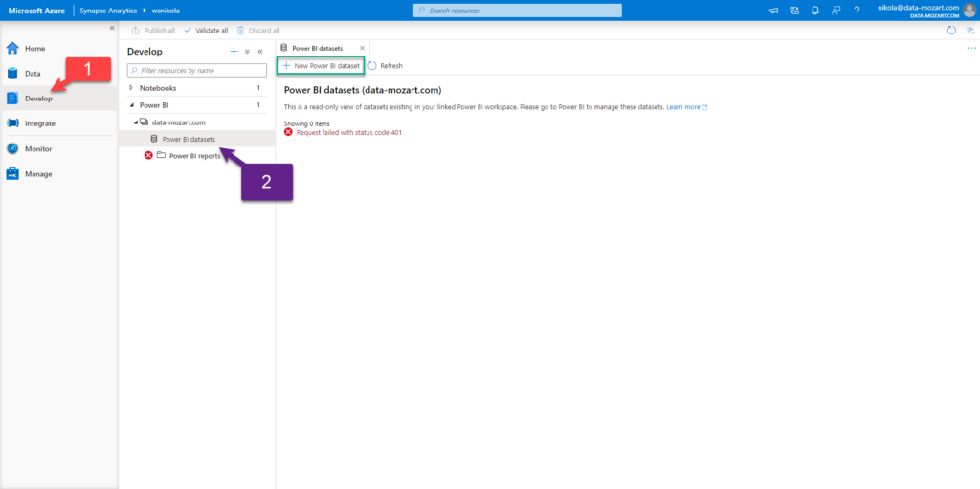Image resolution: width=980 pixels, height=489 pixels.
Task: Open the account avatar menu
Action: pos(969,10)
